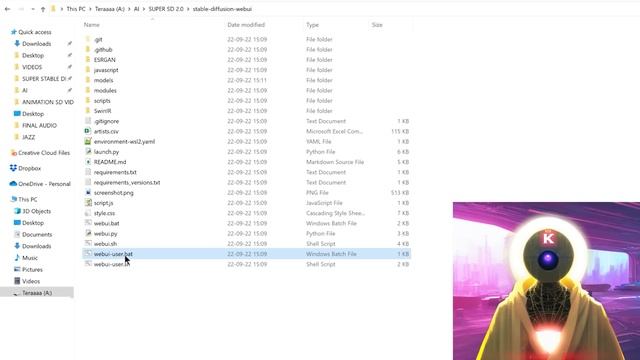Expand the chevron after Teraaaa (A:) in the address bar

[x=129, y=9]
